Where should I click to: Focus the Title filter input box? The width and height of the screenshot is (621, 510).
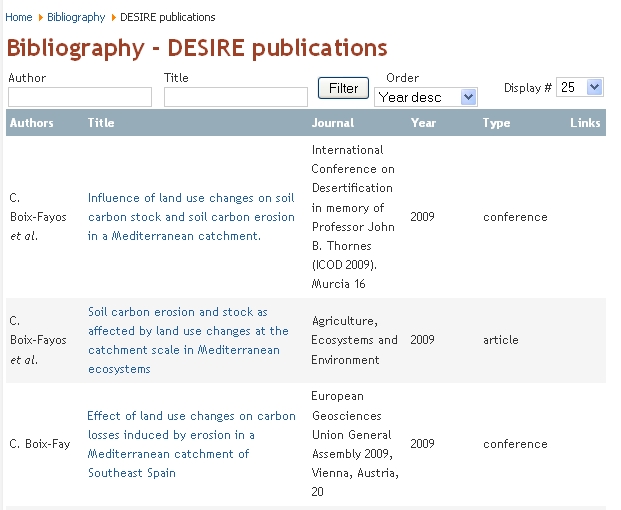click(236, 97)
